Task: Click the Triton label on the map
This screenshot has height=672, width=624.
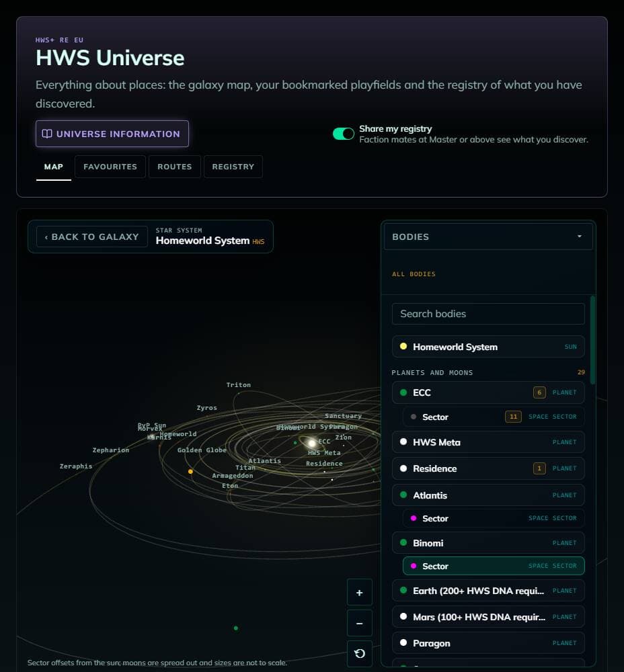Action: click(239, 385)
